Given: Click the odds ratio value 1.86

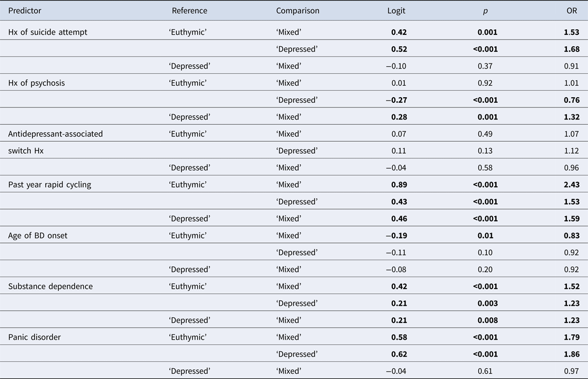Looking at the screenshot, I should coord(571,354).
